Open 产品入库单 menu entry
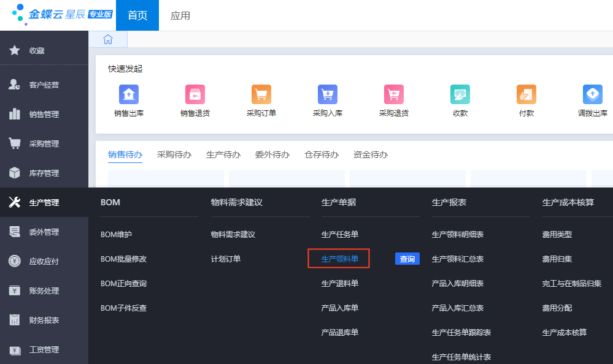The image size is (613, 364). click(340, 308)
